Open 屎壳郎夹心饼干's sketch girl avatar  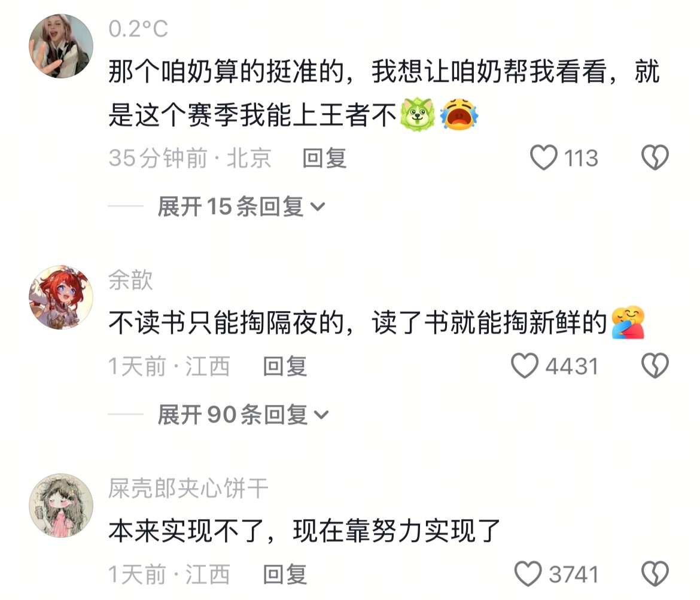(x=61, y=506)
